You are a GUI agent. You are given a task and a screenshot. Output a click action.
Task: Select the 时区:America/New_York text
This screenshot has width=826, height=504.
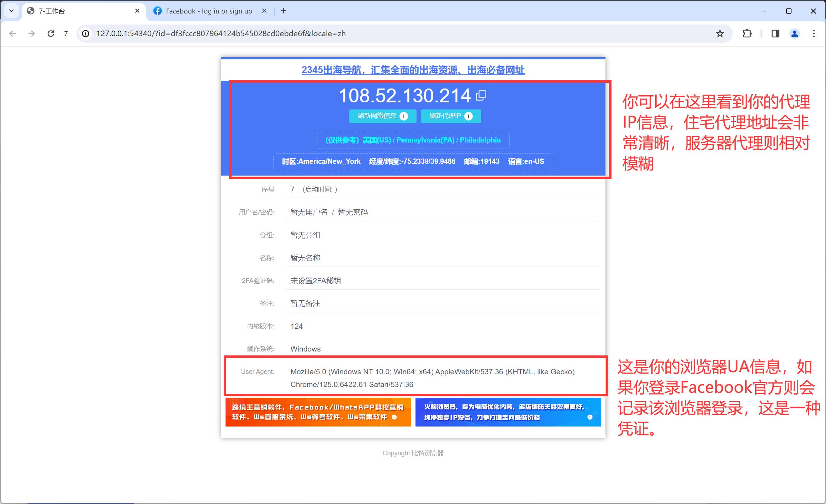321,161
